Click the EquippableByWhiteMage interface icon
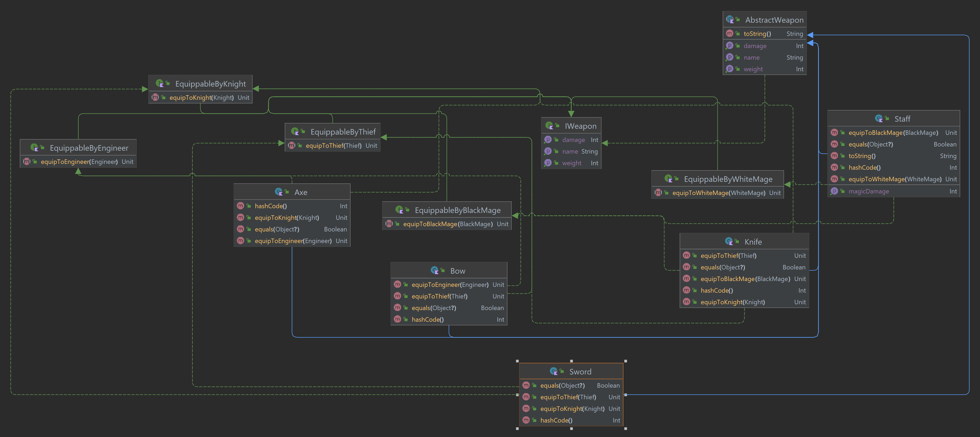Screen dimensions: 980x437 [668, 179]
